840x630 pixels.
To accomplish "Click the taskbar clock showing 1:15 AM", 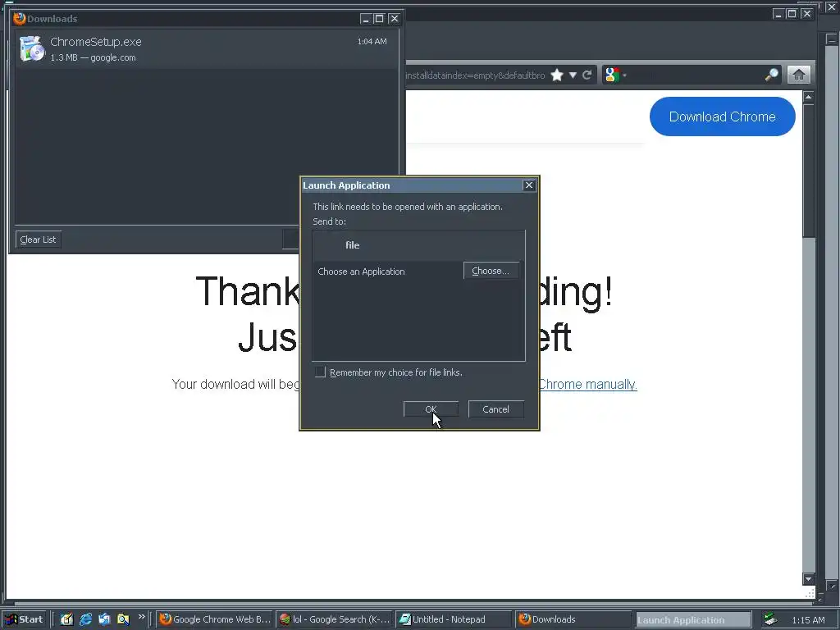I will click(x=808, y=620).
